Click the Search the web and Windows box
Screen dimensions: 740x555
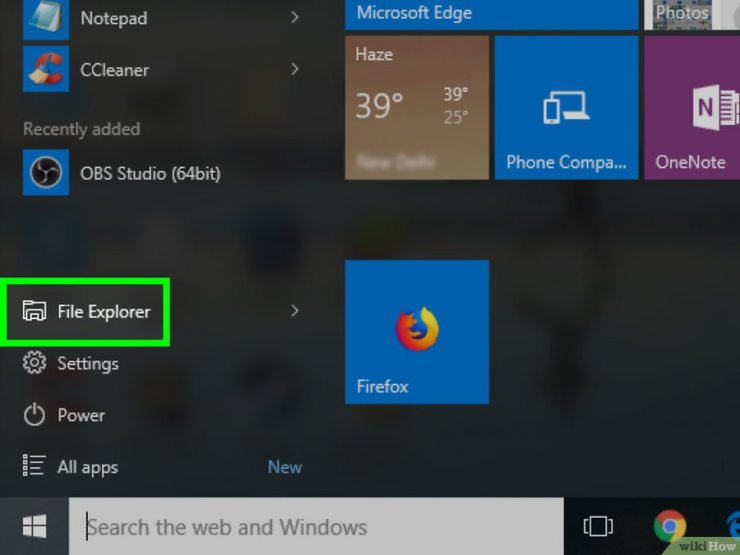[316, 526]
